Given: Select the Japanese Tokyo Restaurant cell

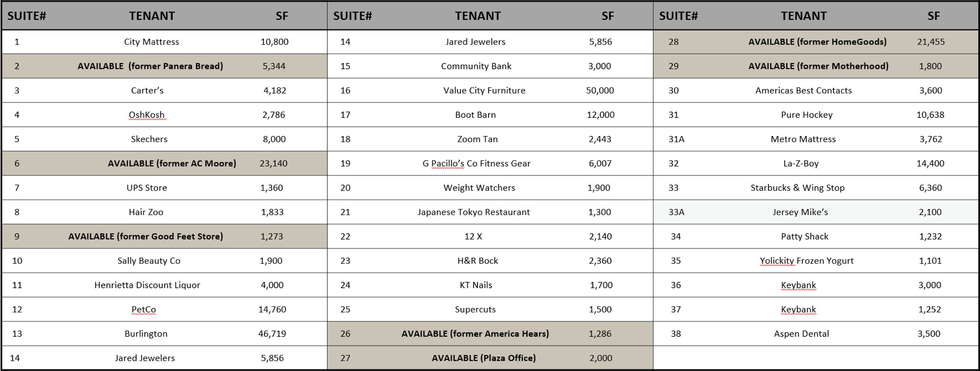Looking at the screenshot, I should coord(474,212).
